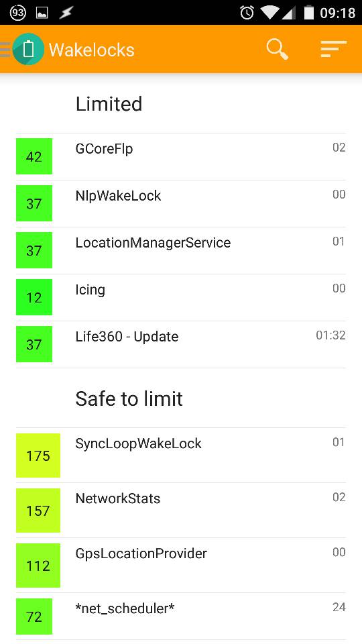The image size is (362, 644).
Task: Open the sort filter icon
Action: (x=333, y=49)
